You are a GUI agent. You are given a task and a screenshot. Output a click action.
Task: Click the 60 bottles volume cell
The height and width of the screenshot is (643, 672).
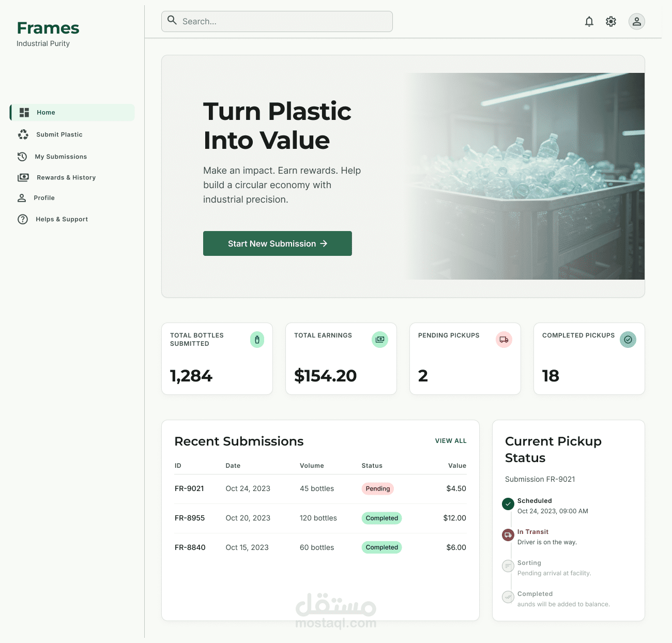[x=317, y=547]
